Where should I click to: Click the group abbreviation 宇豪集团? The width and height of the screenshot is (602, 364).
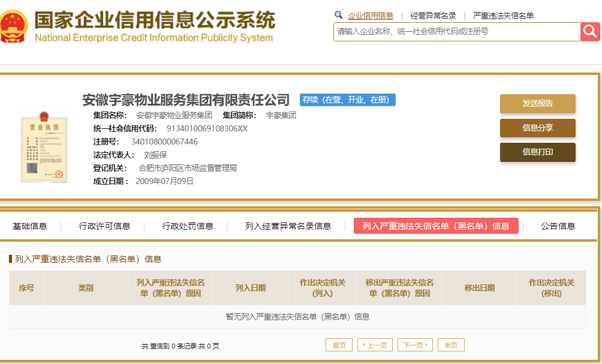(x=281, y=115)
